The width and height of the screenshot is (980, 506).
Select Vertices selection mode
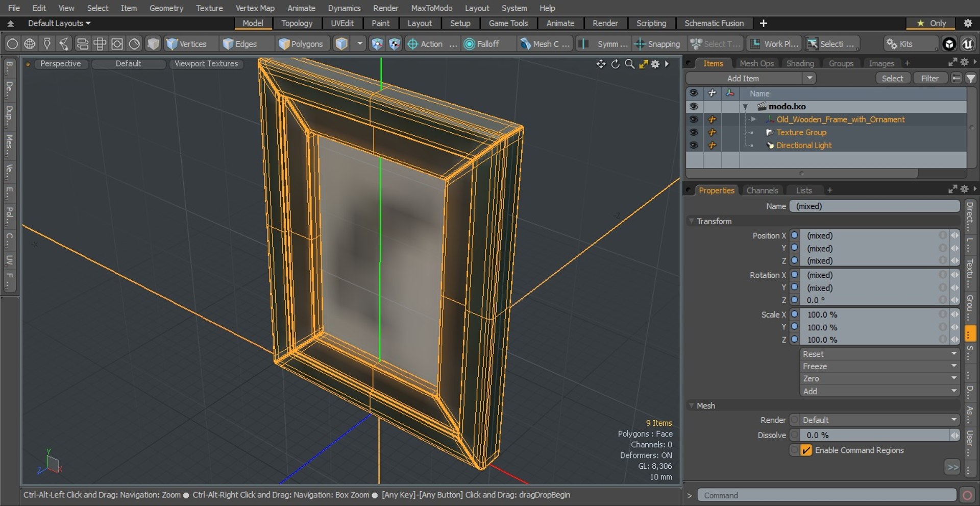pyautogui.click(x=186, y=44)
